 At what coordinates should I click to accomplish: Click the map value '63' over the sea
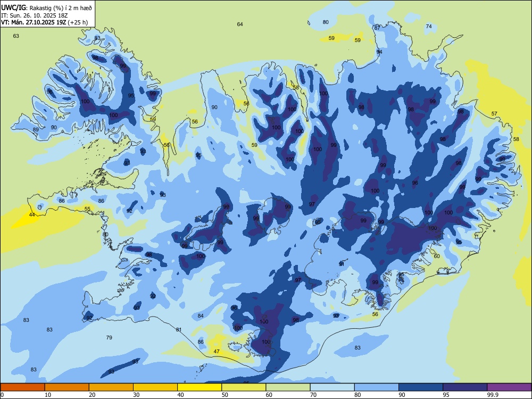(16, 36)
